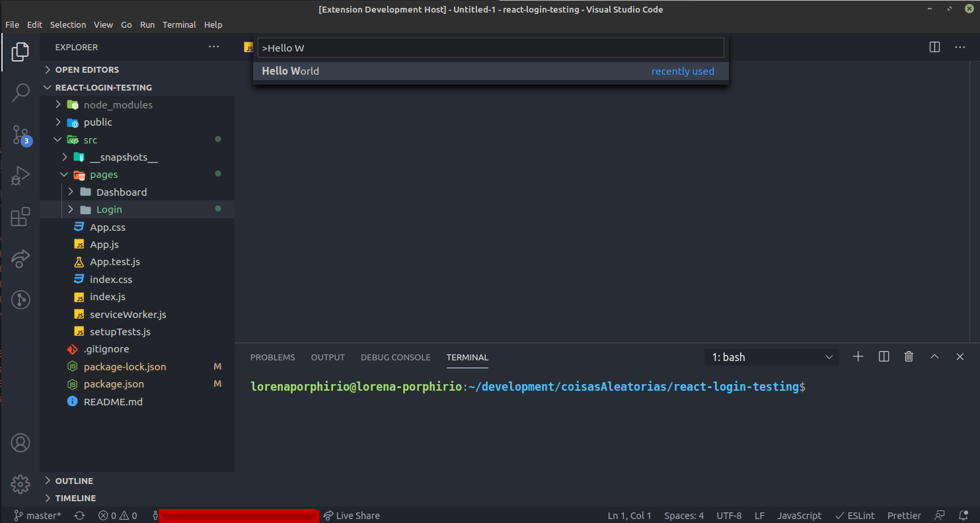Click Prettier status bar item
This screenshot has height=523, width=980.
point(904,516)
